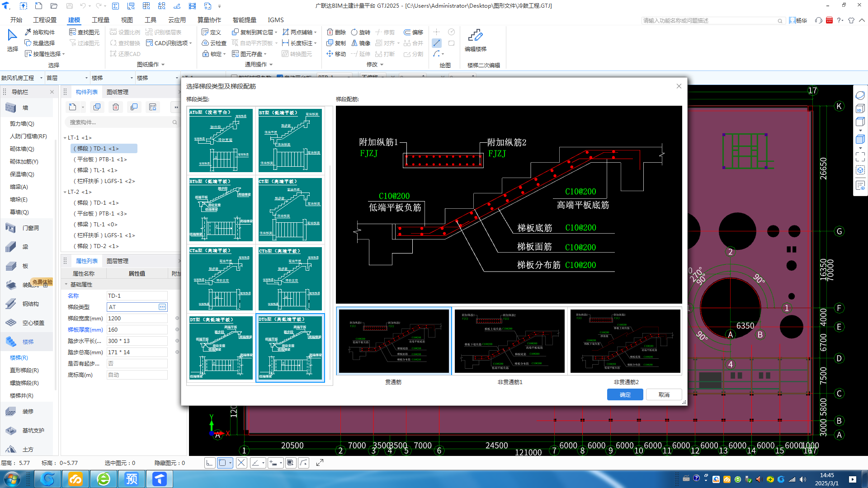This screenshot has width=868, height=488.
Task: Expand the 图纸操作 group dropdown
Action: [163, 65]
